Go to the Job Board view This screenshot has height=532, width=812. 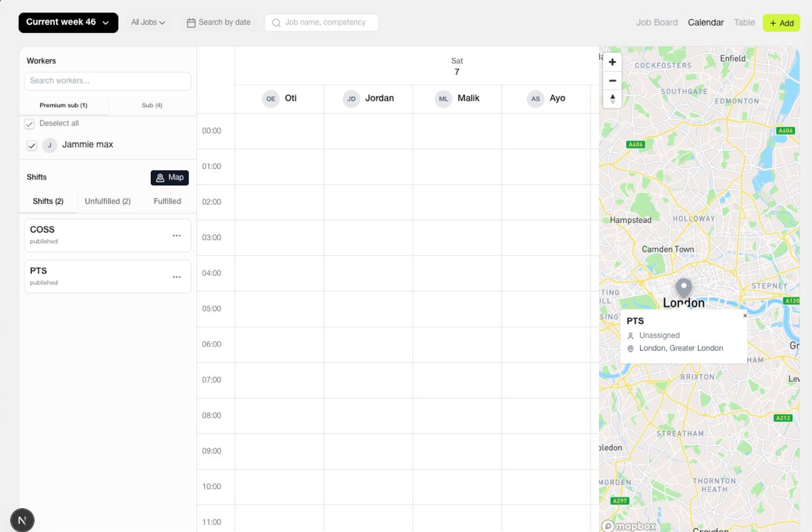pos(656,22)
